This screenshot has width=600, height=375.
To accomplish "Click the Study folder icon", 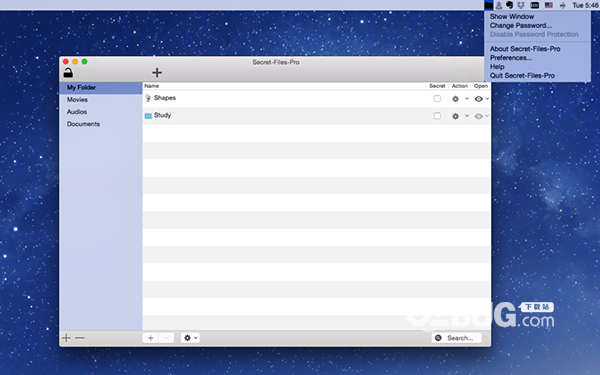I will [148, 116].
